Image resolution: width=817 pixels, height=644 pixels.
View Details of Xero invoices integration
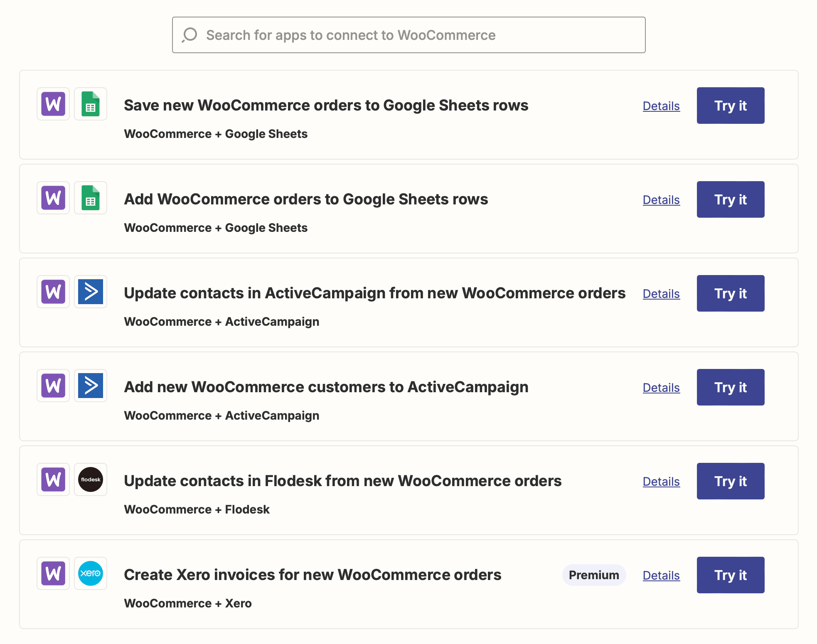(661, 575)
